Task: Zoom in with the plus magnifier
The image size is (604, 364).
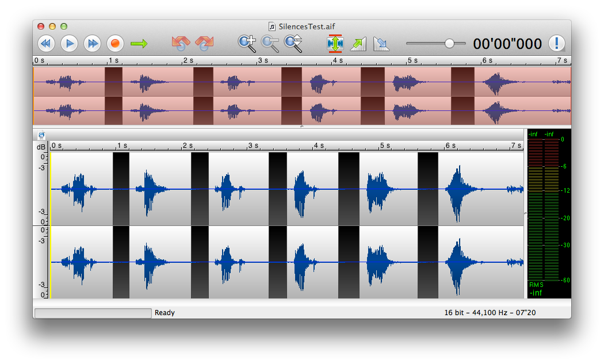Action: [247, 43]
